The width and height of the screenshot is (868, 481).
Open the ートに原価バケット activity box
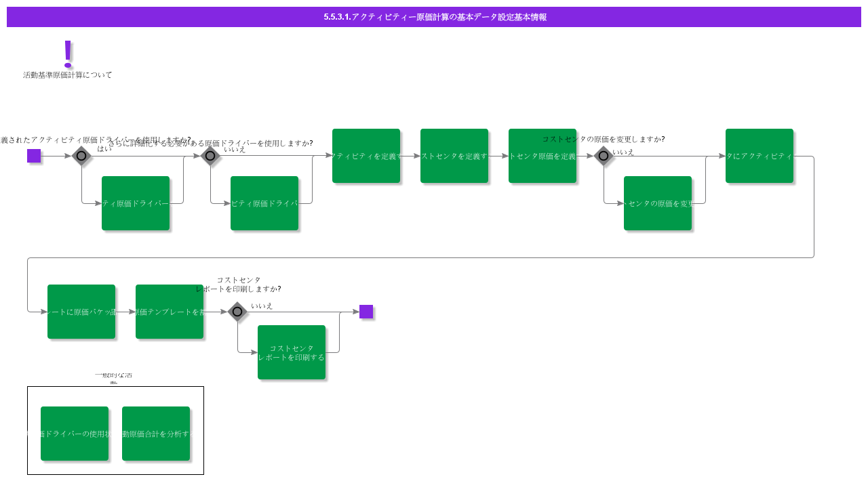[81, 312]
